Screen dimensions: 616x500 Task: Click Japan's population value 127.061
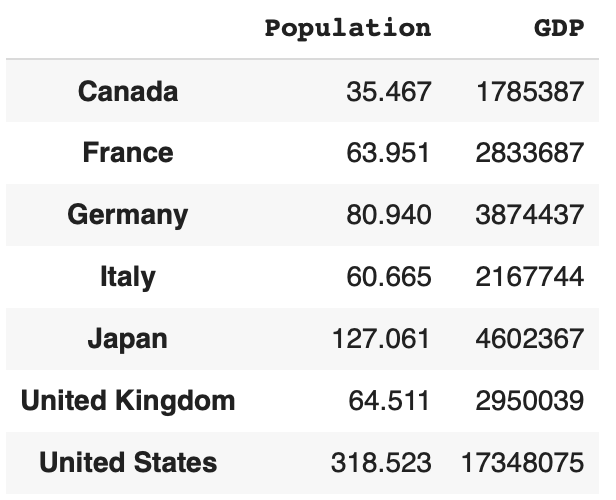pos(381,339)
